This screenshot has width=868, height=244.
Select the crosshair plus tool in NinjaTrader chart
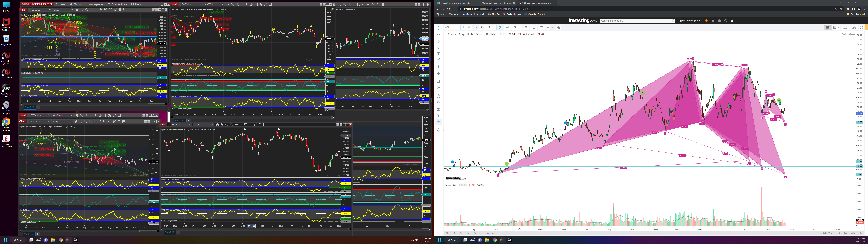[96, 10]
